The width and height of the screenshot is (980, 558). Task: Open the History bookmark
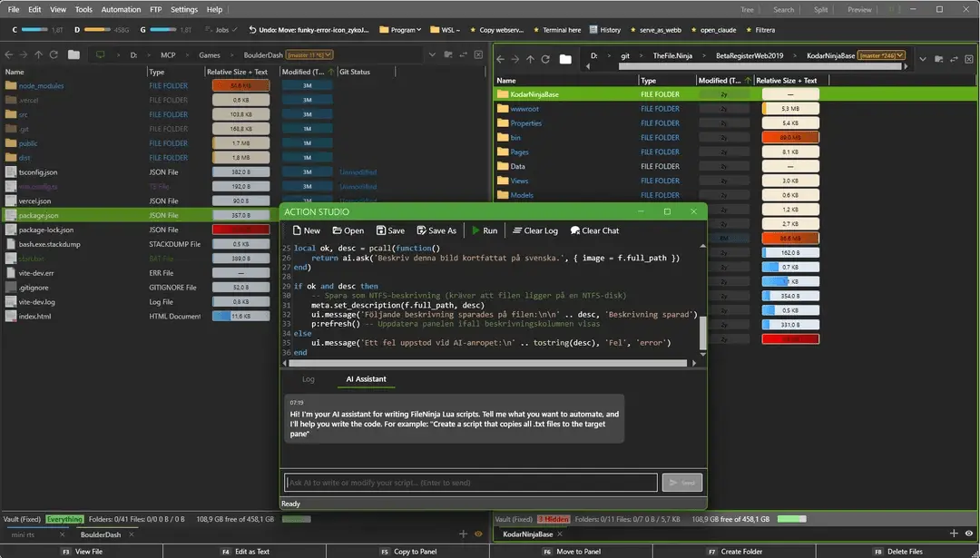[605, 30]
